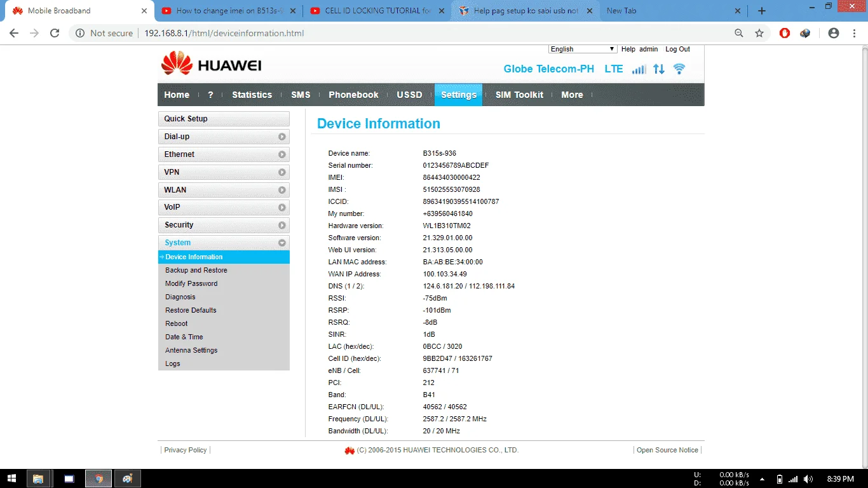
Task: Open the English language dropdown
Action: 583,49
